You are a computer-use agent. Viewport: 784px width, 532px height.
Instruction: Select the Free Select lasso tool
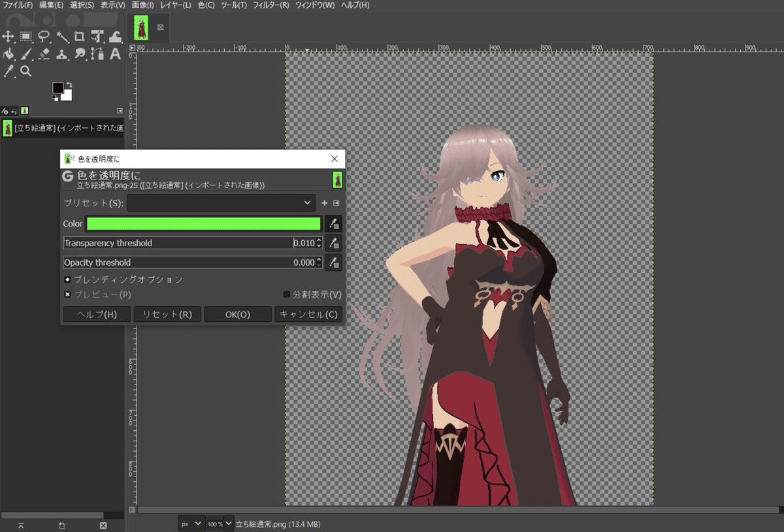pyautogui.click(x=44, y=37)
